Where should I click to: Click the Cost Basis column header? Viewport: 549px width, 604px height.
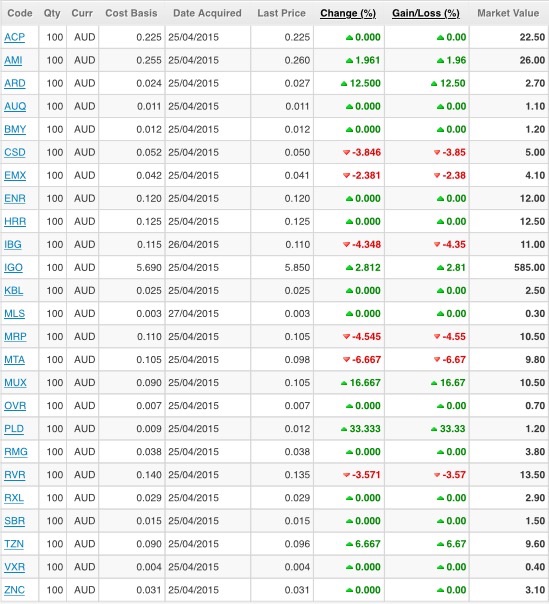(131, 13)
